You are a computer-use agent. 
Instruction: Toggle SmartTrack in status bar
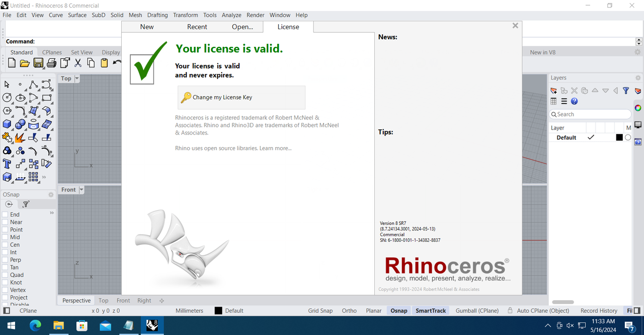tap(431, 311)
